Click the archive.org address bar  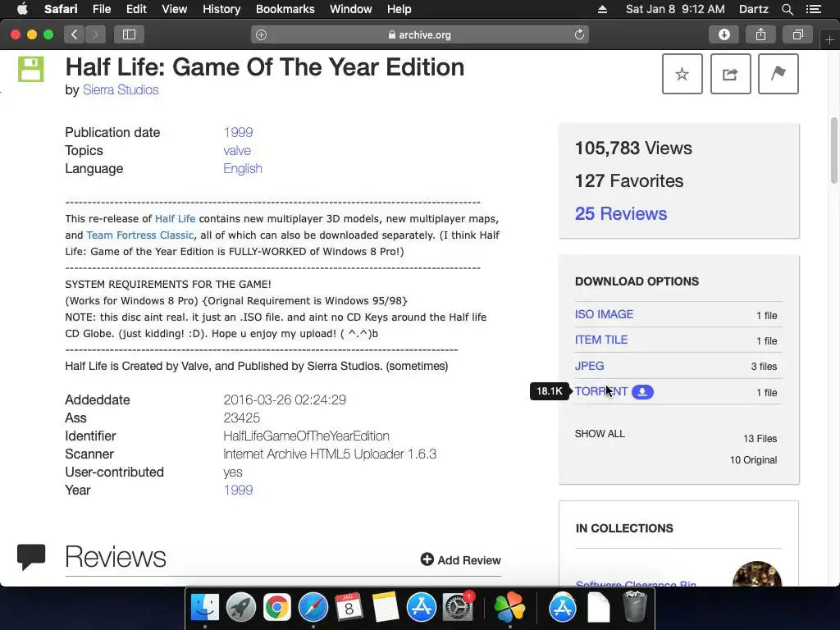point(419,34)
